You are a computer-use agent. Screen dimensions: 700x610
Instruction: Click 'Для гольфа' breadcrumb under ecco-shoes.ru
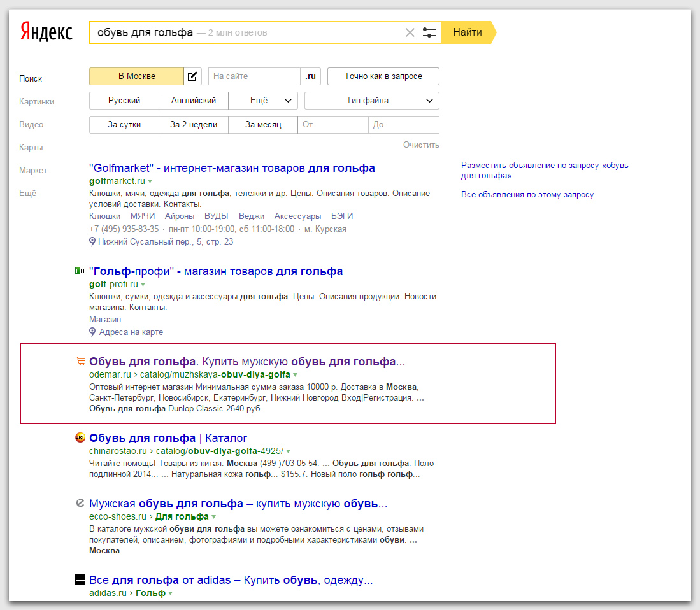[x=182, y=516]
